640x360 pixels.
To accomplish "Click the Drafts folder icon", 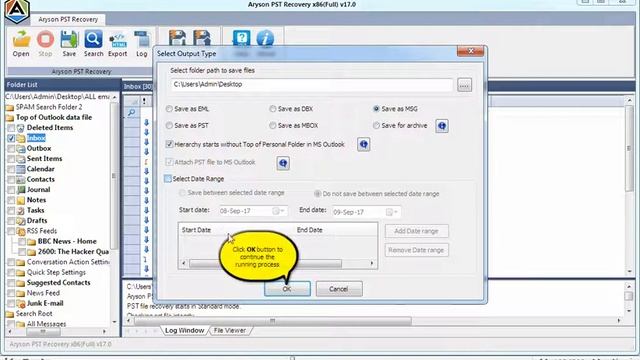I will click(20, 221).
